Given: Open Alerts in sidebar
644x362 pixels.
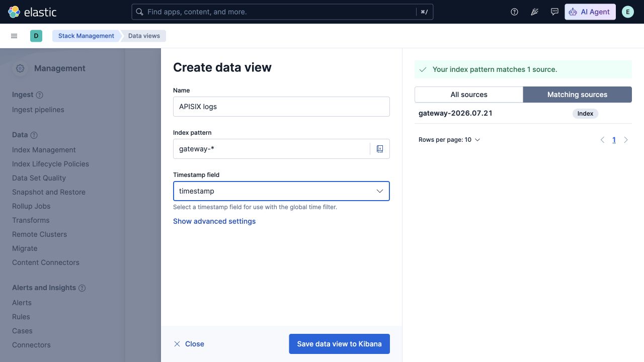Looking at the screenshot, I should coord(22,303).
